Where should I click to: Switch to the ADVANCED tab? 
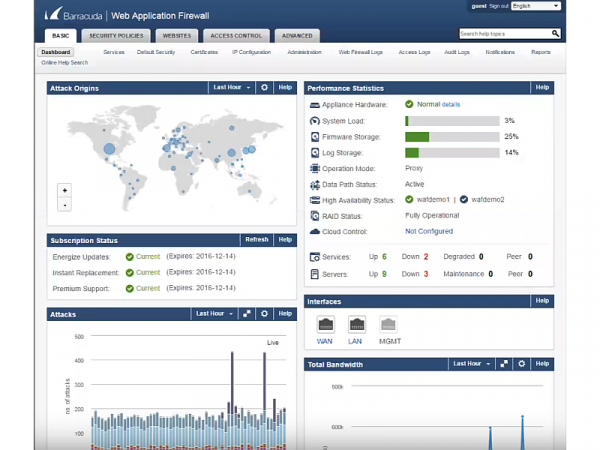point(297,36)
